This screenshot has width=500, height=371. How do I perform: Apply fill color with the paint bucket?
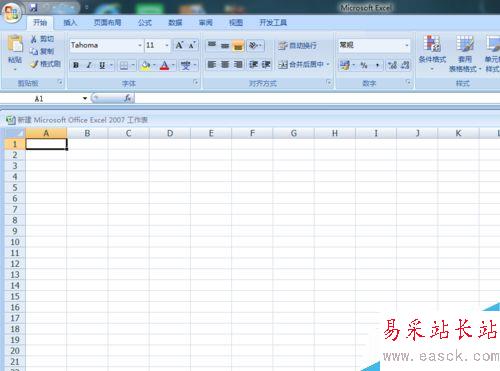[146, 65]
